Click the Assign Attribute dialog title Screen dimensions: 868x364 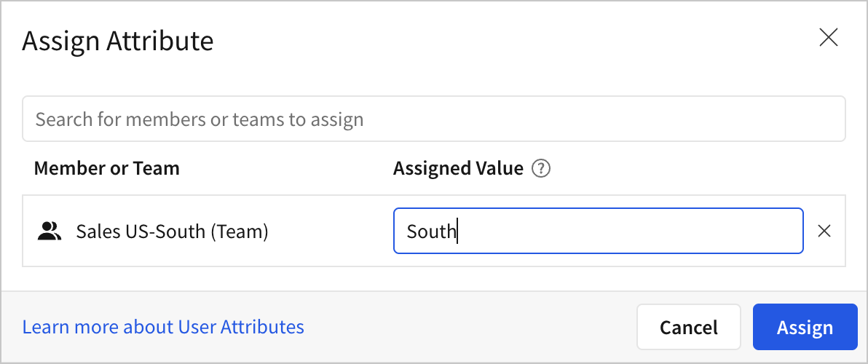point(118,41)
